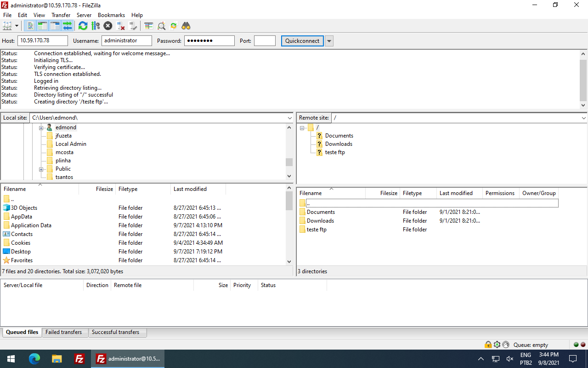Cancel the current operation
The width and height of the screenshot is (588, 368).
pyautogui.click(x=107, y=26)
